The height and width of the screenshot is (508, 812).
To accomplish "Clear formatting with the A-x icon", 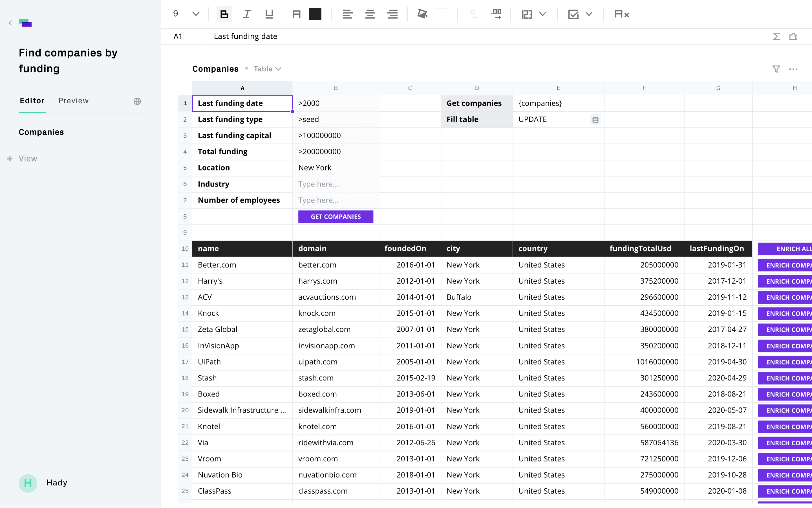I will tap(621, 14).
